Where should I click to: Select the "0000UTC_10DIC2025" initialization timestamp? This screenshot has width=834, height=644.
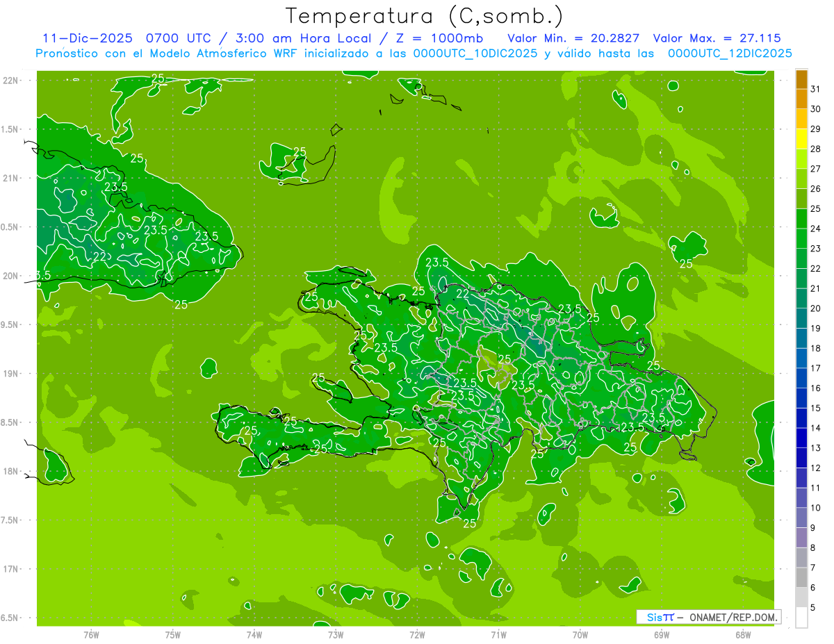point(476,53)
